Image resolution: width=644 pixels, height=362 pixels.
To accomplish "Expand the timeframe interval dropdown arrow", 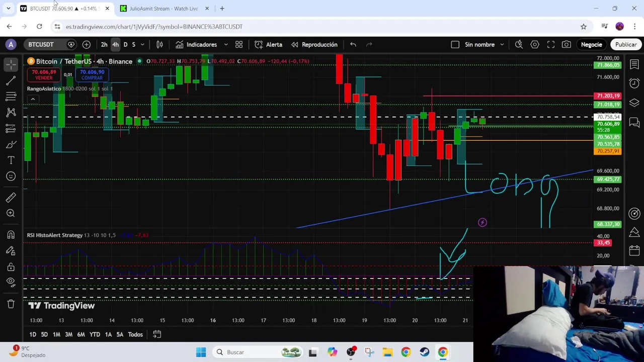I will coord(142,45).
